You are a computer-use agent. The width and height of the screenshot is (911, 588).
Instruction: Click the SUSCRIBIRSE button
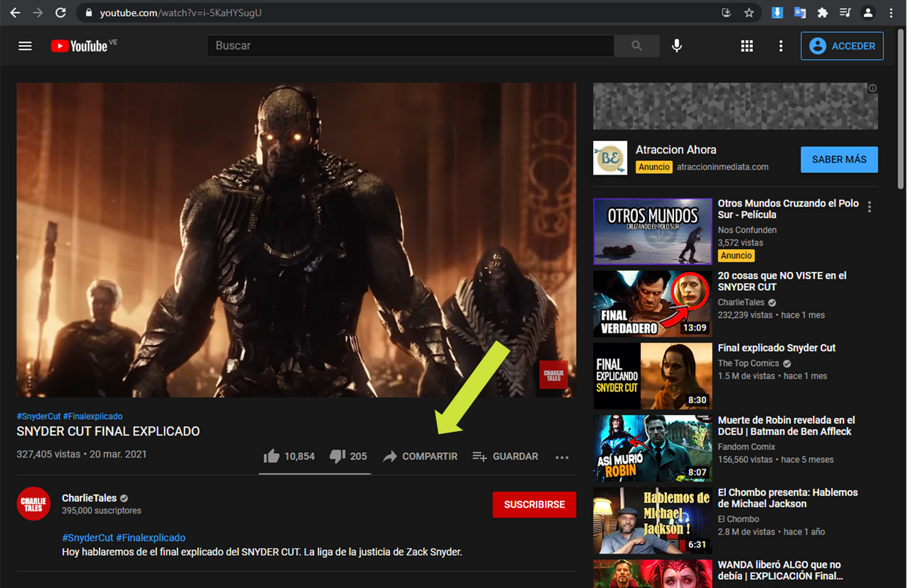(535, 505)
